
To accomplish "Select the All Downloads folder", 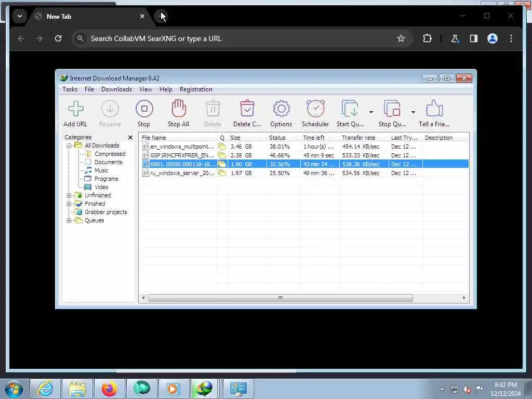I will tap(102, 145).
